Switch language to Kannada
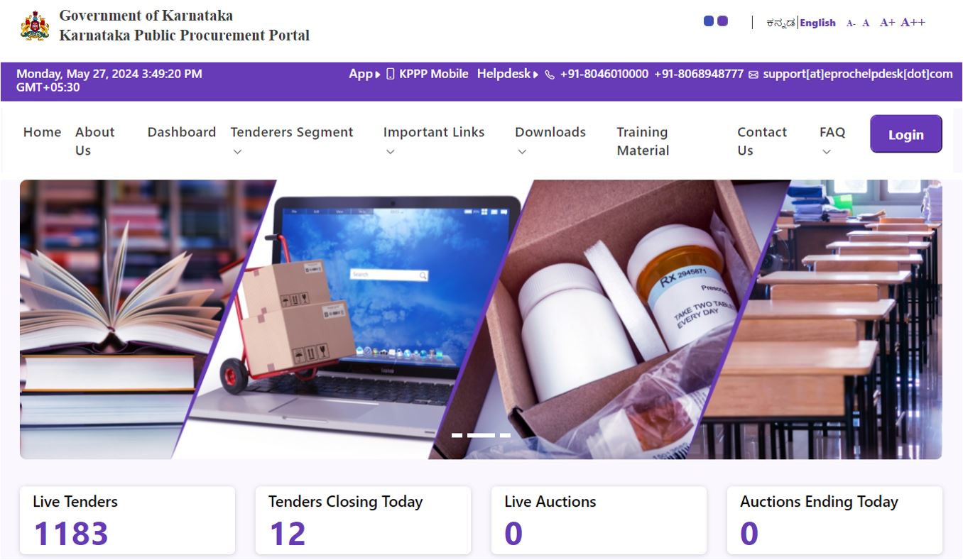This screenshot has width=963, height=560. 780,23
